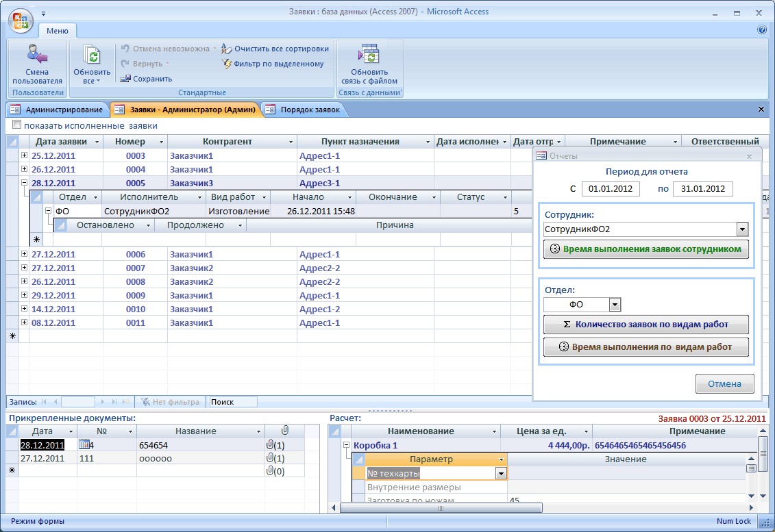
Task: Expand the row for request 0003
Action: (25, 155)
